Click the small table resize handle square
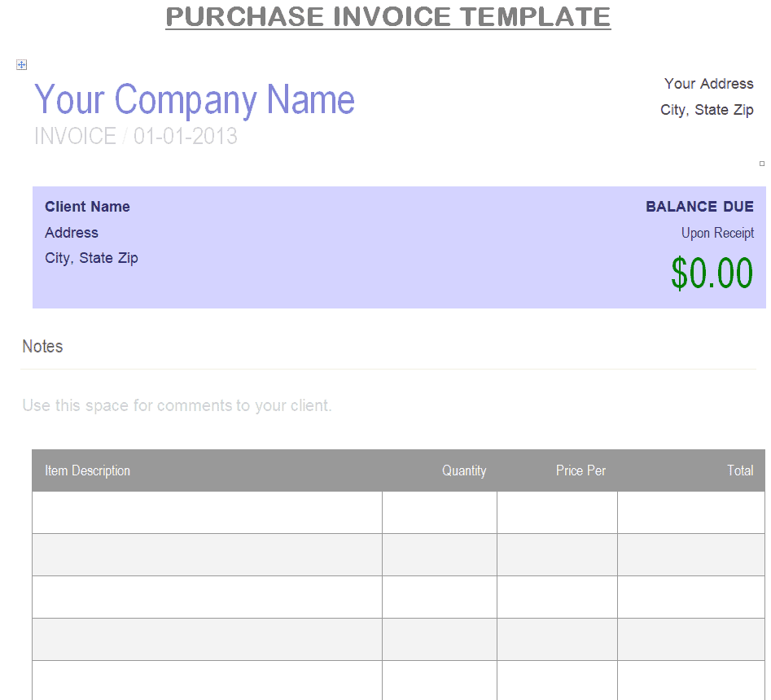Viewport: 771px width, 700px height. (762, 164)
